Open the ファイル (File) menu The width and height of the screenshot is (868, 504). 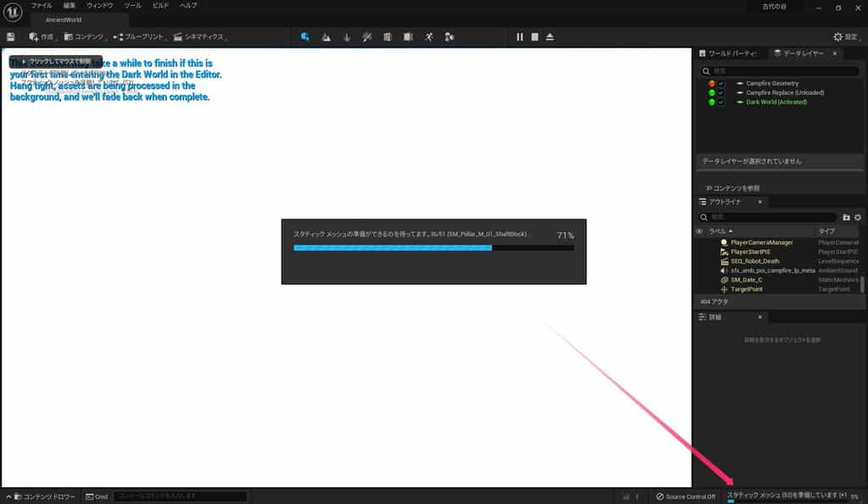pyautogui.click(x=42, y=6)
